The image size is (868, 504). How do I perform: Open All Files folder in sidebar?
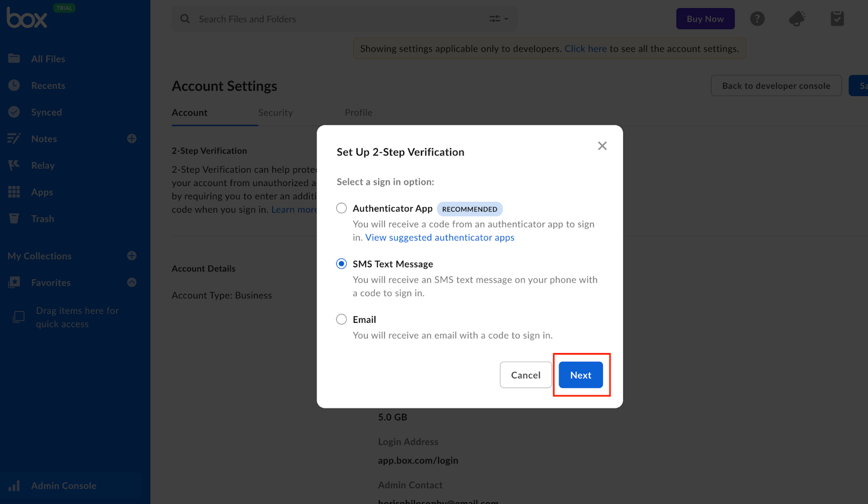48,59
